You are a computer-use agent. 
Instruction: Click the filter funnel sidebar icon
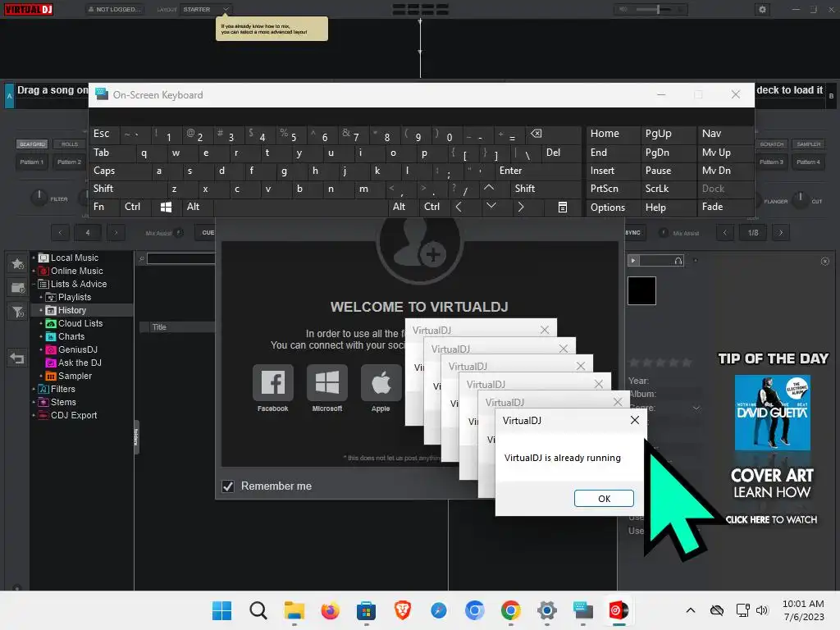[x=17, y=311]
